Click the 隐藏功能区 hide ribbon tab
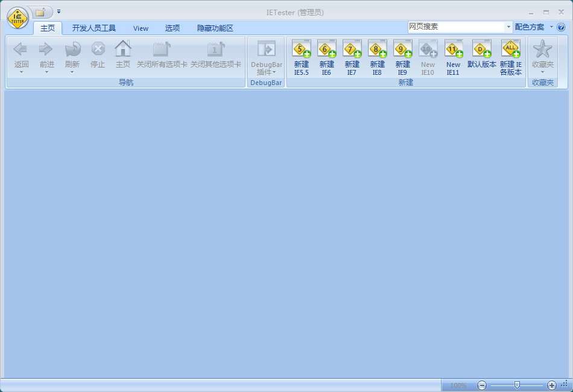The width and height of the screenshot is (573, 392). [x=215, y=28]
